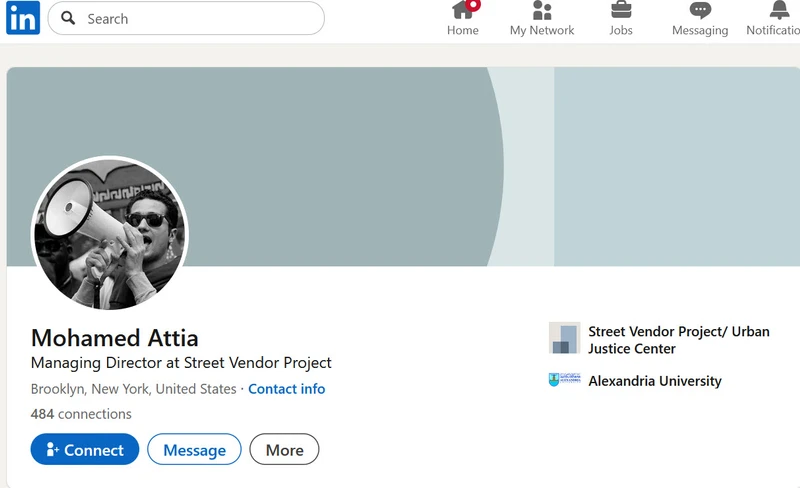Go to the Jobs briefcase icon
800x488 pixels.
point(621,10)
